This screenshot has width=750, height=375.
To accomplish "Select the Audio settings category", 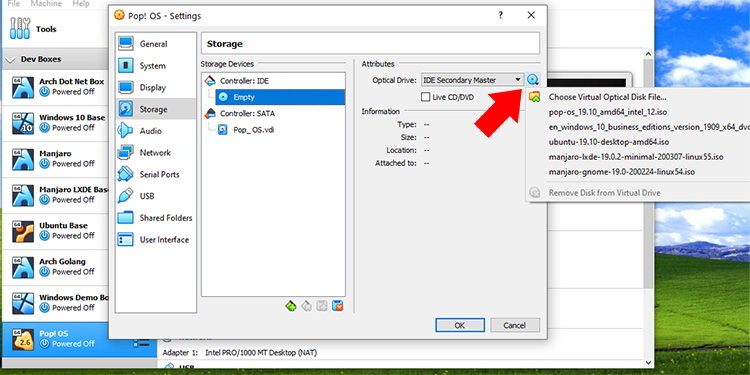I will 156,131.
